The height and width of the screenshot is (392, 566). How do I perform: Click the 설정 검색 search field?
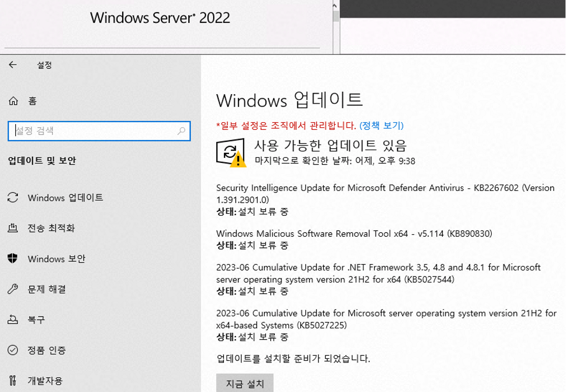(x=99, y=131)
